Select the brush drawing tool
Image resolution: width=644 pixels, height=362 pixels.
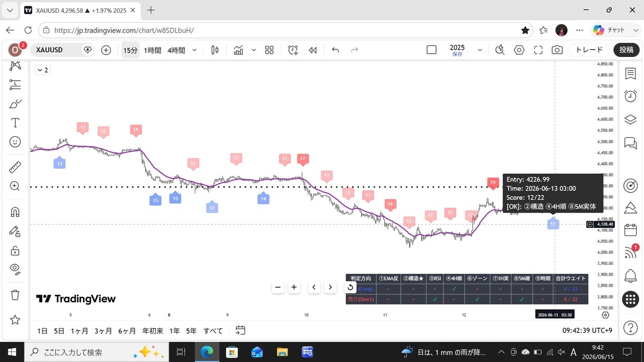click(15, 104)
